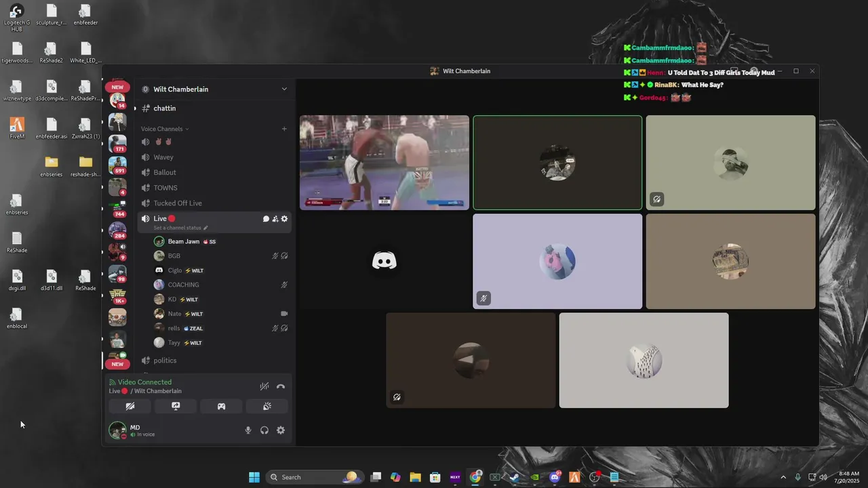868x488 pixels.
Task: Click the plus icon to add voice channel
Action: [284, 129]
